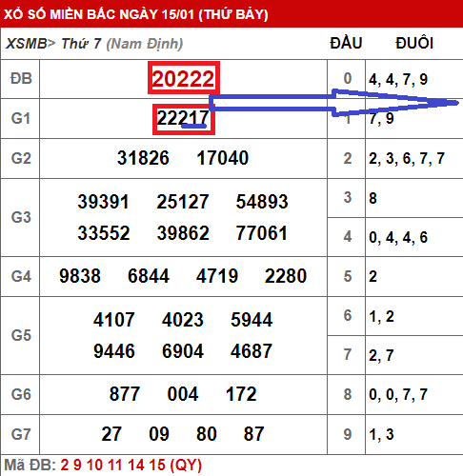Click G2 number 17040

[222, 158]
